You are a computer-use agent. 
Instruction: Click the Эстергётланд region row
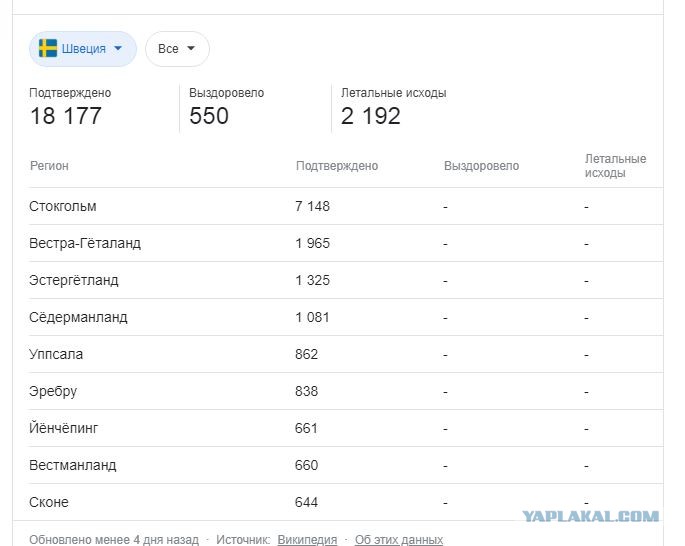click(346, 280)
